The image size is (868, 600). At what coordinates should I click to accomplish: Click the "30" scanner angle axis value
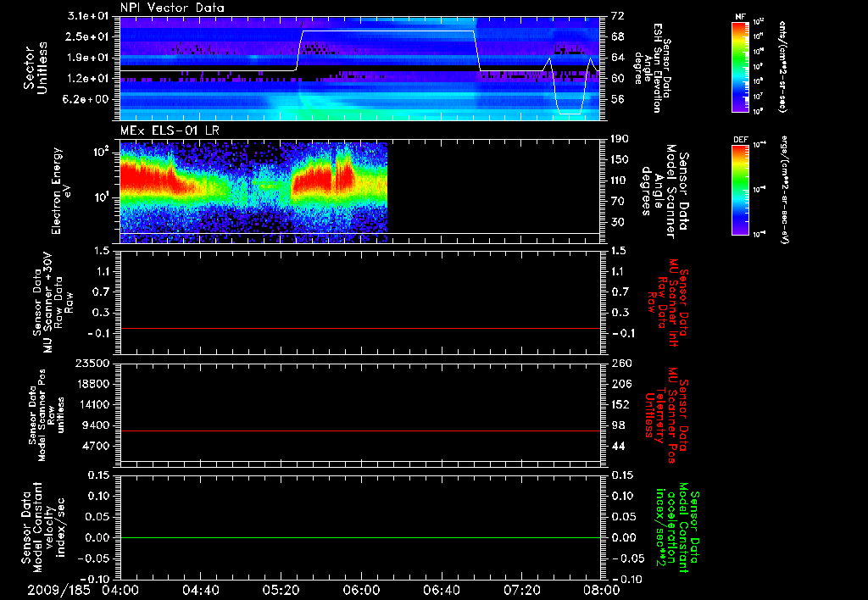(618, 222)
